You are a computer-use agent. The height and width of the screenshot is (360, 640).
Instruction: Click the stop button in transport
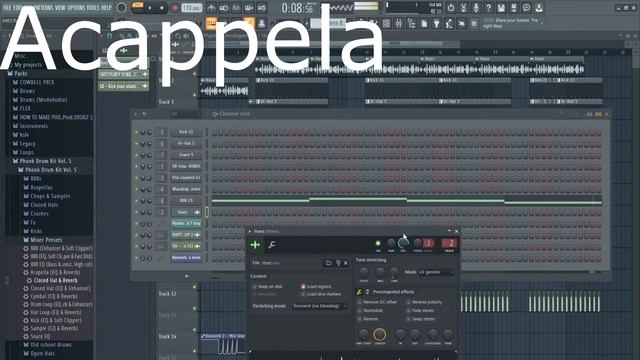point(162,8)
